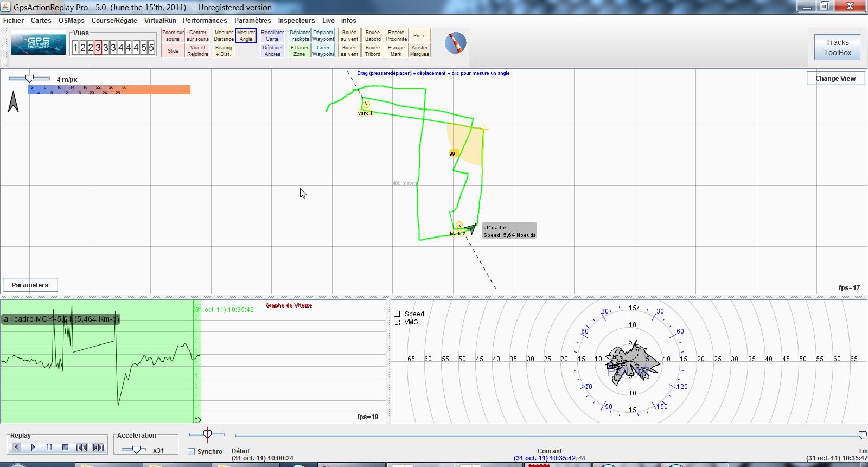This screenshot has width=868, height=467.
Task: Enable the VMG checkbox in polar panel
Action: (397, 322)
